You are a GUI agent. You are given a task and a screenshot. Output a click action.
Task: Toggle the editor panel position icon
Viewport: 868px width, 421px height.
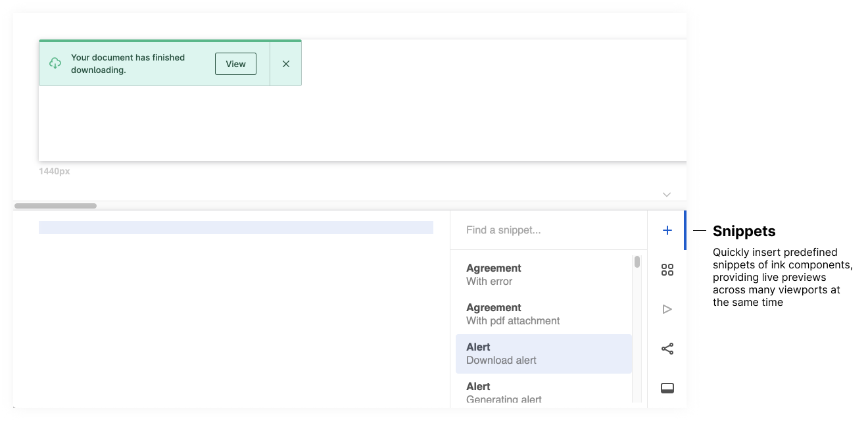[667, 388]
